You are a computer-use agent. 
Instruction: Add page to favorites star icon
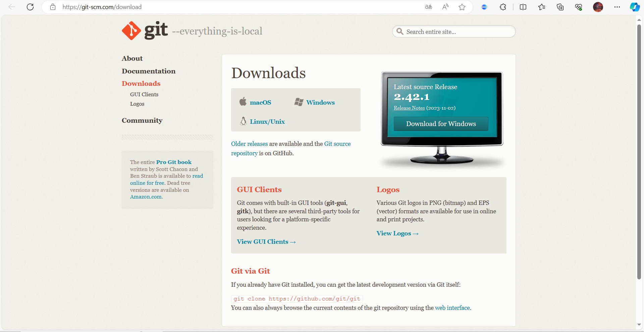(462, 7)
